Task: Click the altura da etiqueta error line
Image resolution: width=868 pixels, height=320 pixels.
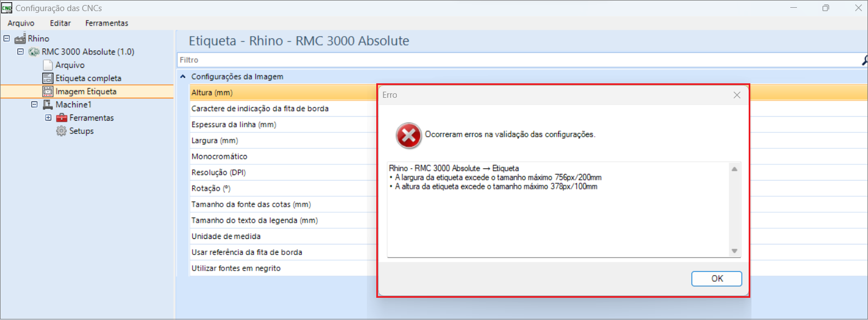Action: tap(493, 187)
